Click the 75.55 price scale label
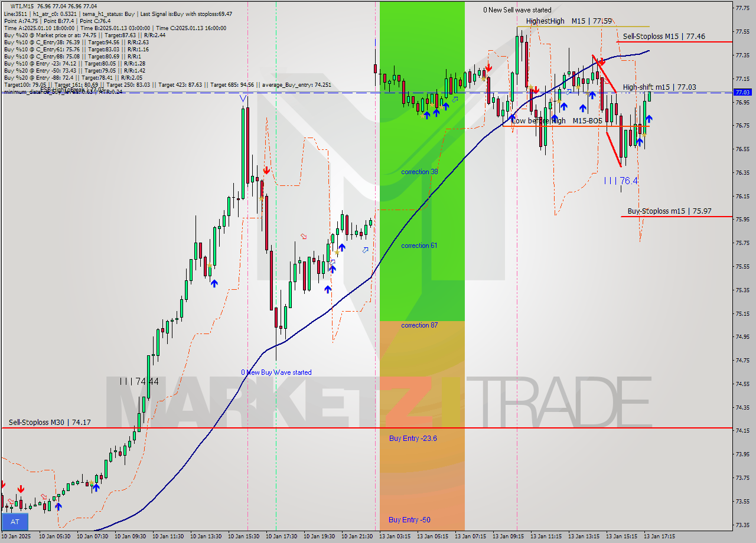Viewport: 756px width, 543px height. click(x=742, y=266)
